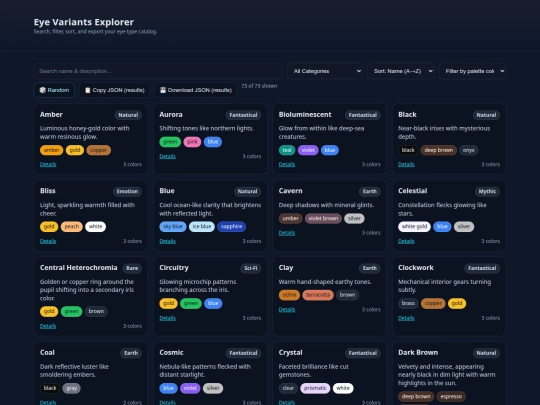Click the Sci-Fi badge on Circuitry card
Image resolution: width=540 pixels, height=405 pixels.
(250, 268)
